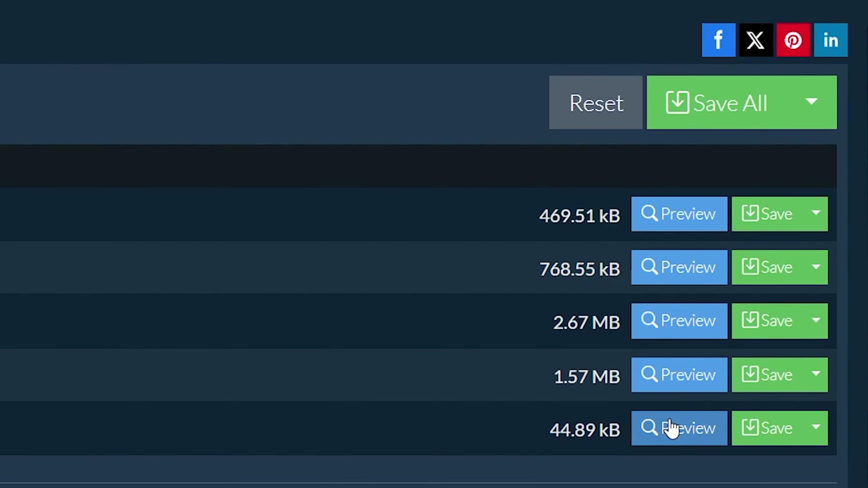Open save dropdown for 2.67 MB file

[816, 320]
